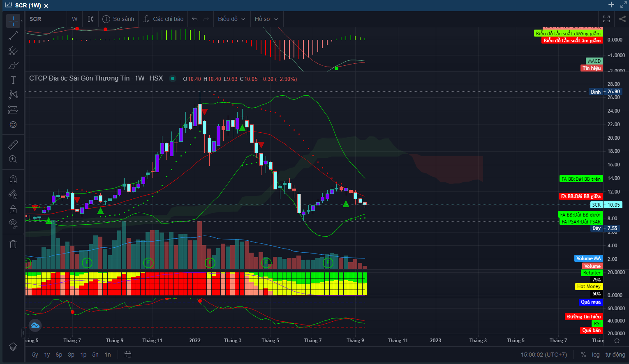The image size is (629, 364).
Task: Close the SCR (1W) tab
Action: point(46,6)
